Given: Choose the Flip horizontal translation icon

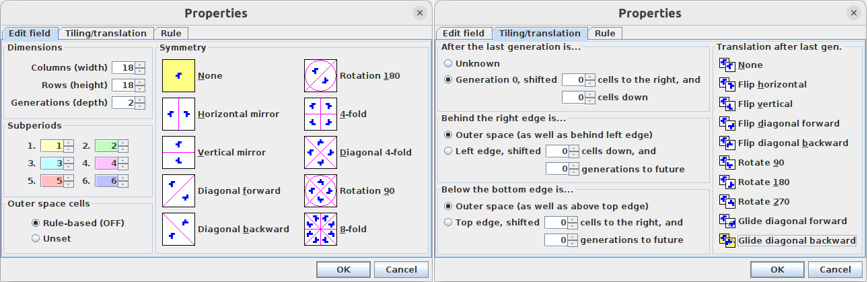Looking at the screenshot, I should tap(727, 84).
